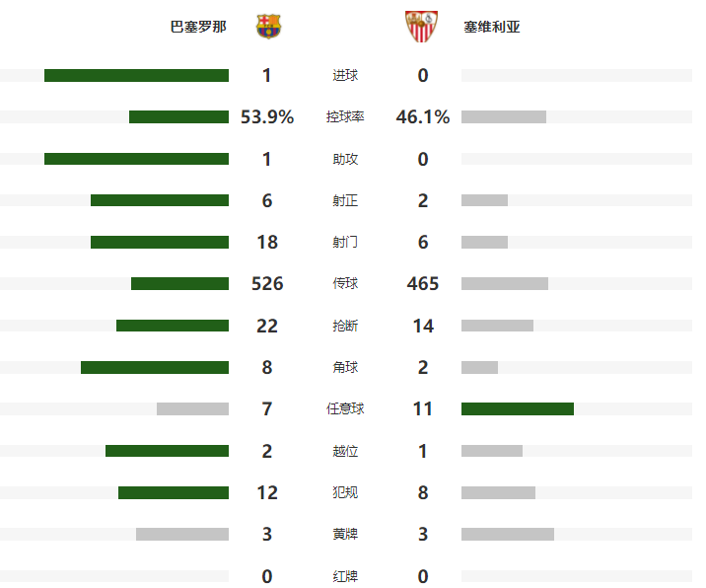This screenshot has height=588, width=706.
Task: Open the 塞维利亚 team name link
Action: coord(492,27)
